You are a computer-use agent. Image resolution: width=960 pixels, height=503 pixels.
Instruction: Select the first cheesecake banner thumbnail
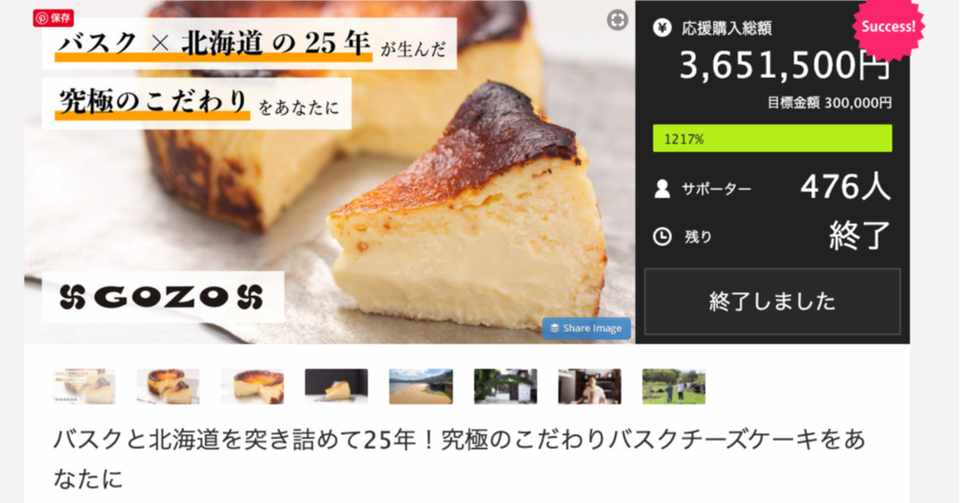[x=84, y=386]
